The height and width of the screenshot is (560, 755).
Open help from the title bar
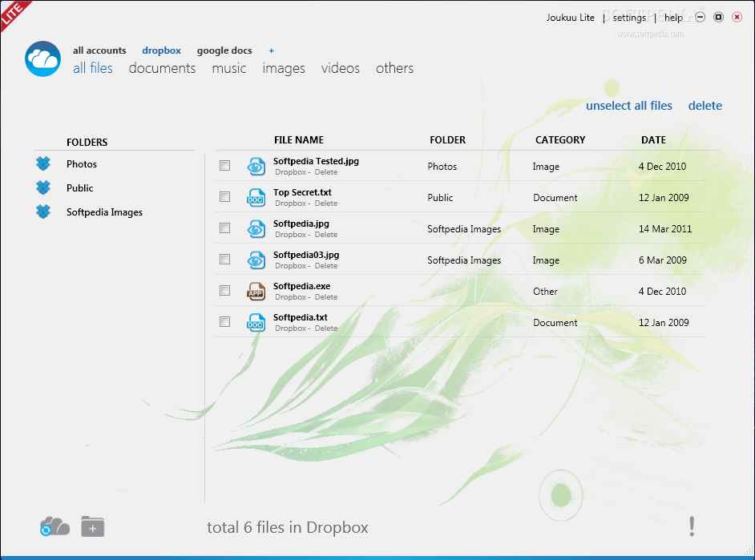click(673, 18)
